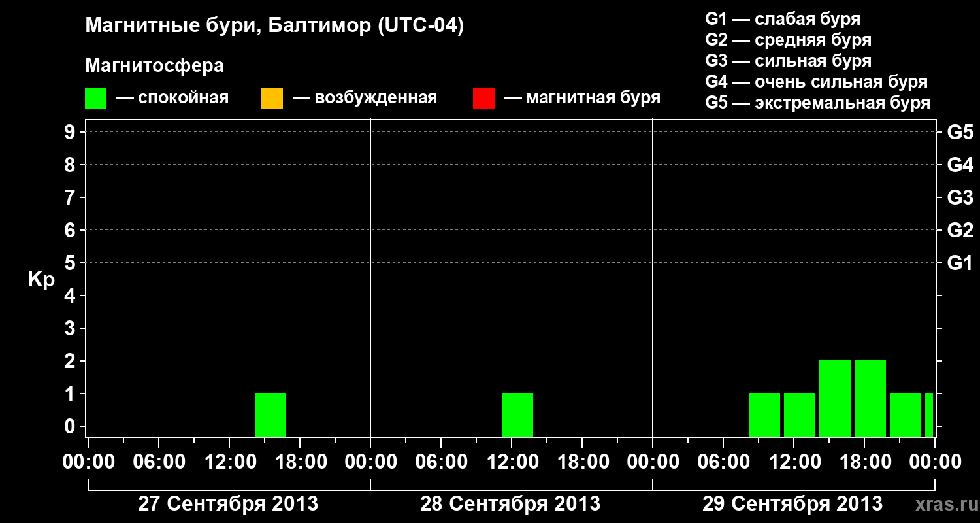
Task: Click the Kp 2 bar at 18:00 on 29 Сентября
Action: [x=870, y=398]
